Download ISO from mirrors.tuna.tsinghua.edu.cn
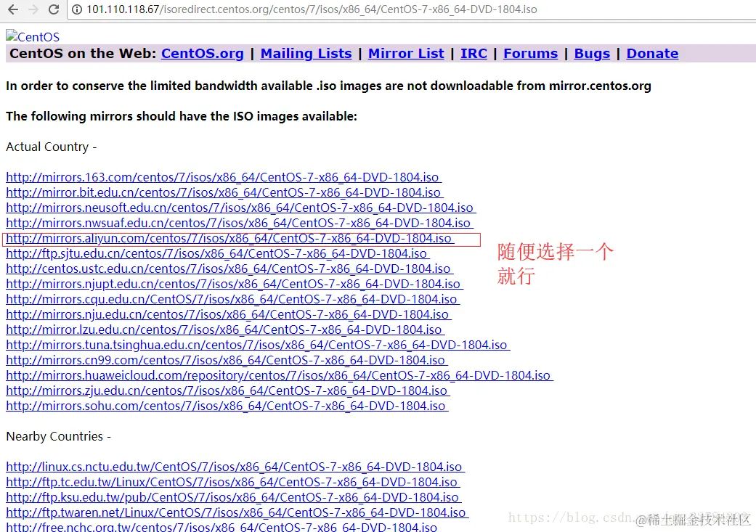756x532 pixels. click(258, 345)
